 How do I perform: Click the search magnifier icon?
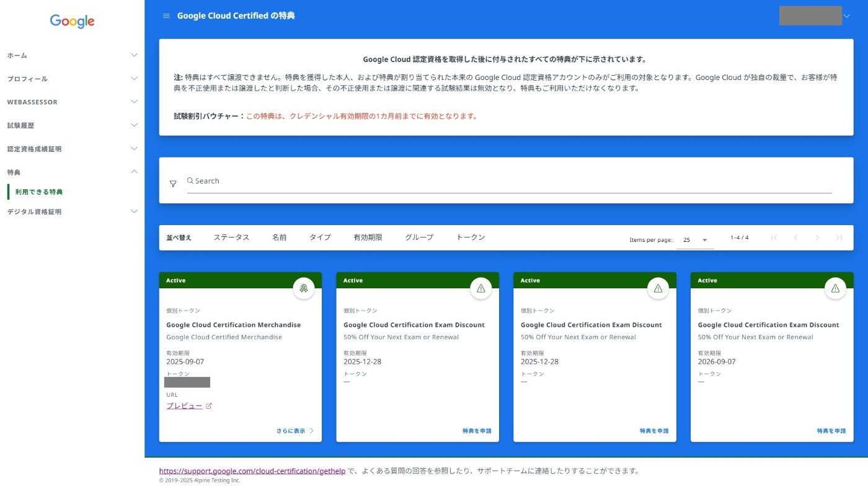pyautogui.click(x=190, y=181)
